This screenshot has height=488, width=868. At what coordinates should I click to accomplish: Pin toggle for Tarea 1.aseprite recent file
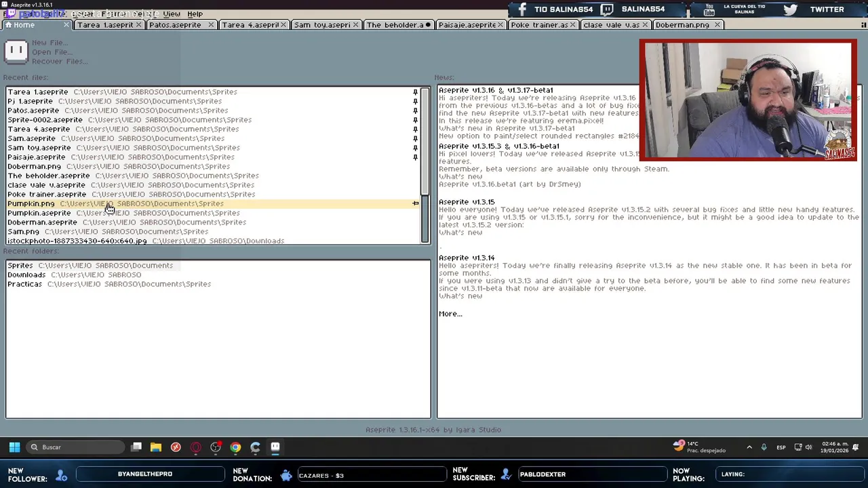point(415,91)
